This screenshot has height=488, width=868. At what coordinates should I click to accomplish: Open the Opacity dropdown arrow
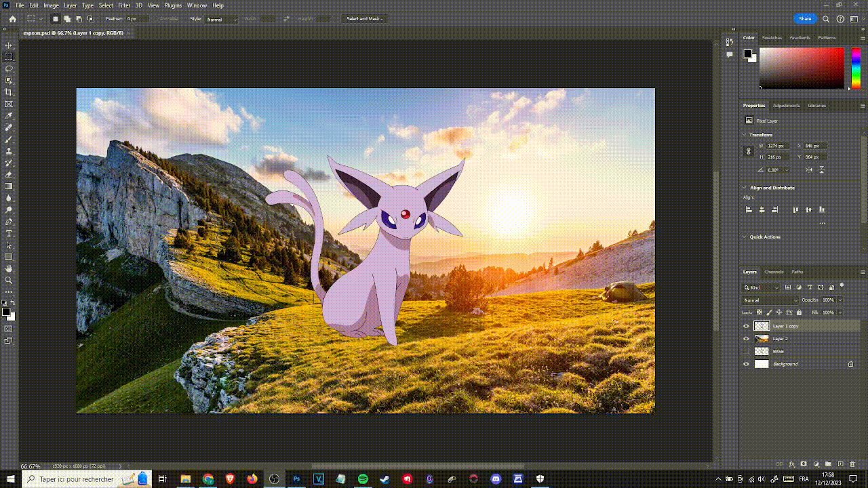[x=840, y=300]
